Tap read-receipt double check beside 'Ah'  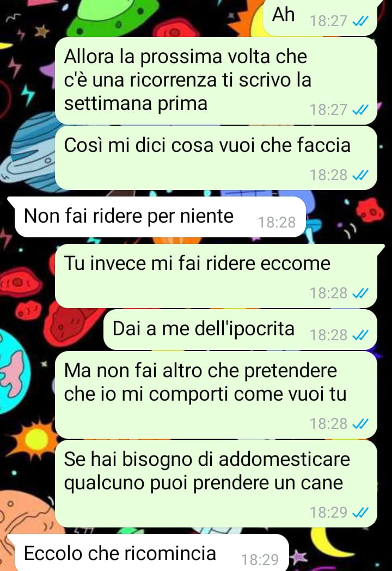coord(360,21)
